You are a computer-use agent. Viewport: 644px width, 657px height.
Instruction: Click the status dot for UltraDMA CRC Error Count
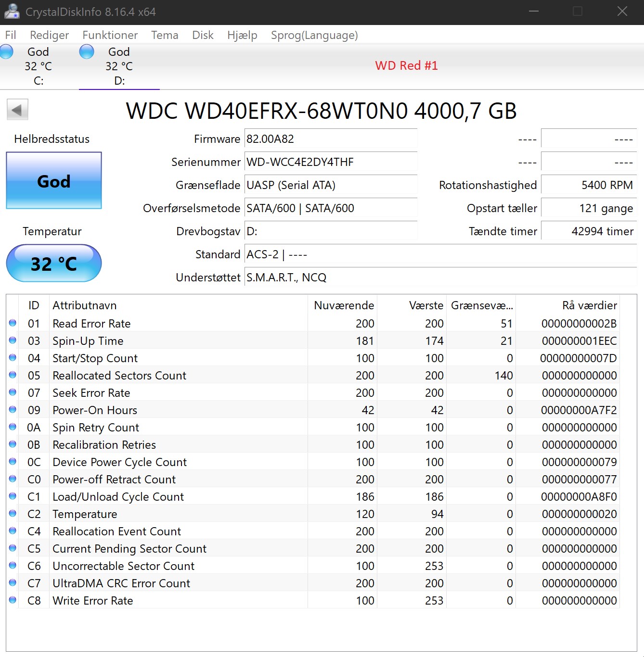(13, 583)
